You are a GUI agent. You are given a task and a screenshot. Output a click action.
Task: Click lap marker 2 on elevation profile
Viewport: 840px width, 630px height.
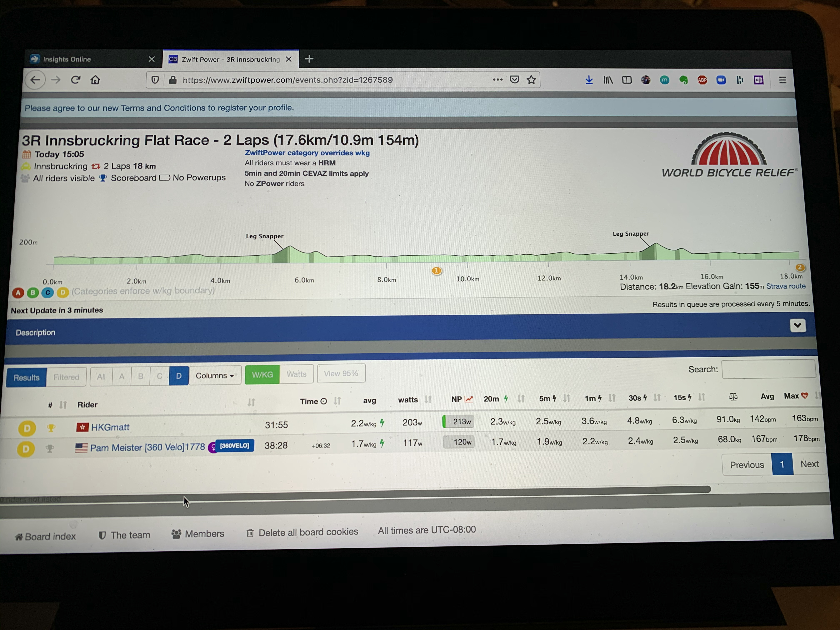click(800, 267)
